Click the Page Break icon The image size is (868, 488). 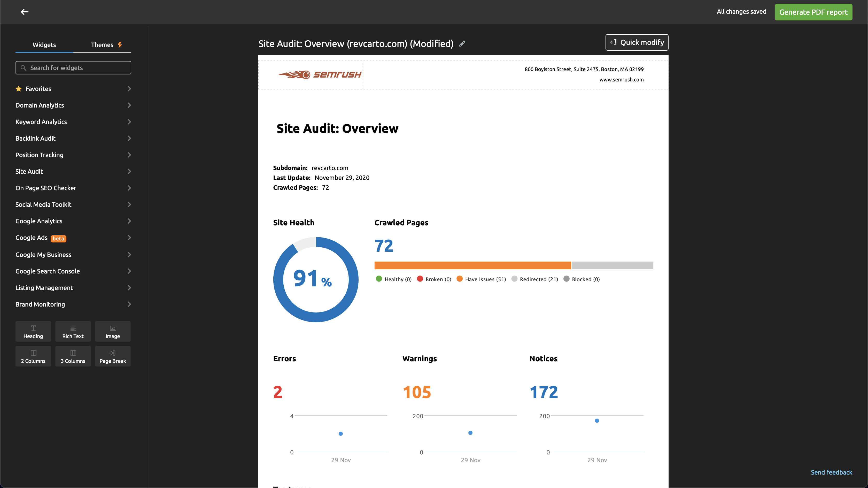113,356
